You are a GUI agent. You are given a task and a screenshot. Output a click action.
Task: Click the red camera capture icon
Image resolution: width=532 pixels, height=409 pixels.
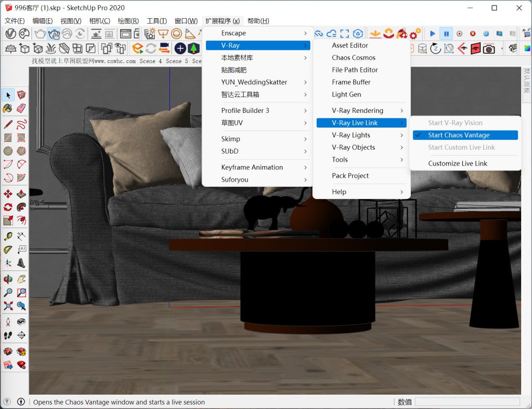tap(489, 48)
